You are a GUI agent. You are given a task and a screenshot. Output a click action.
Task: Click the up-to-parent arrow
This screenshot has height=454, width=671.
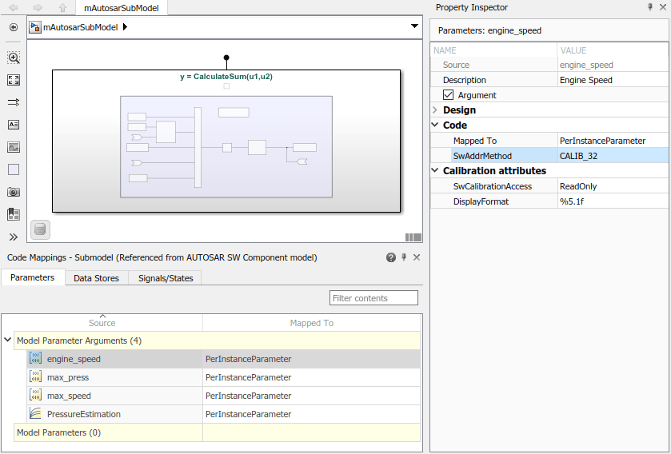(x=62, y=7)
